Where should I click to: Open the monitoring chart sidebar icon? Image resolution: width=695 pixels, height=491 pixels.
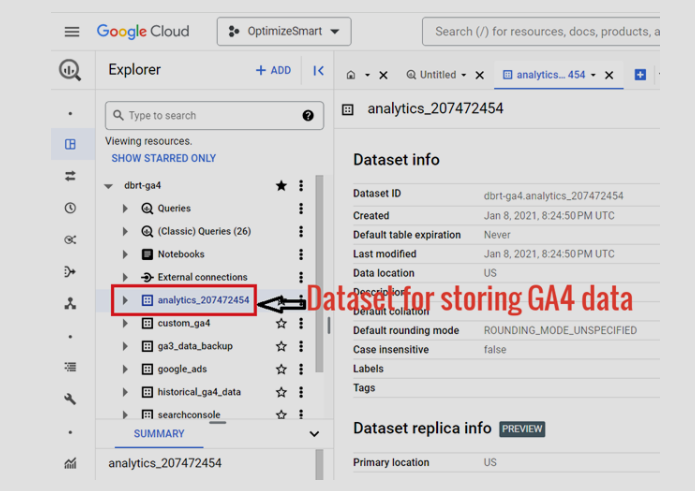click(70, 463)
